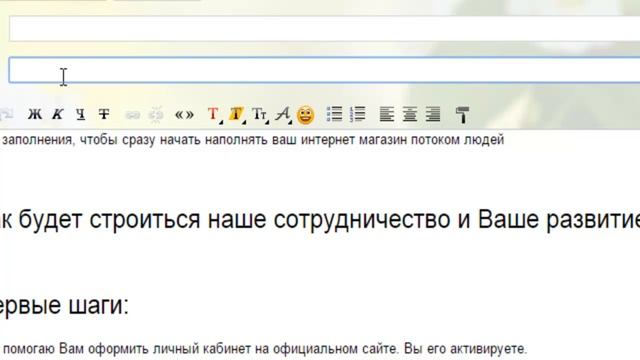Align text to the right

[x=433, y=114]
